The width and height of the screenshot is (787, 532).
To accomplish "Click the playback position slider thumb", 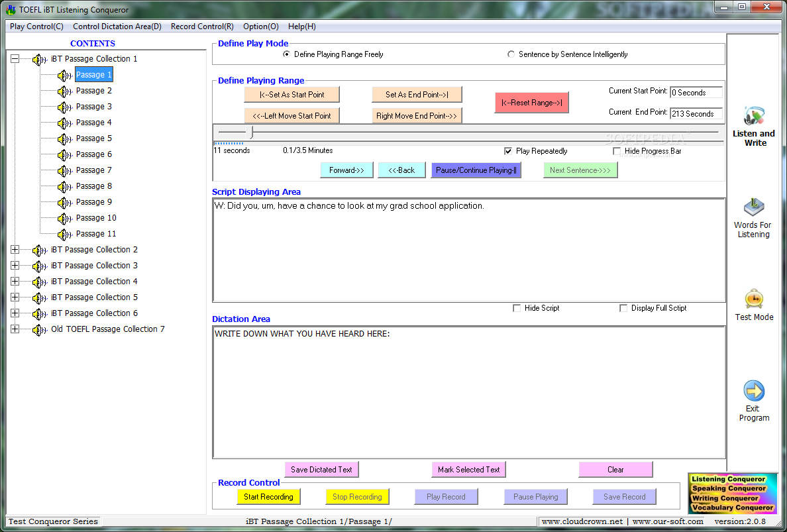I will [x=252, y=133].
